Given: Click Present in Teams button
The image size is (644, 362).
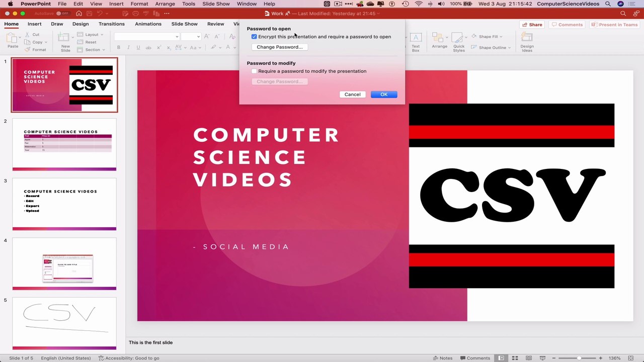Looking at the screenshot, I should point(614,25).
